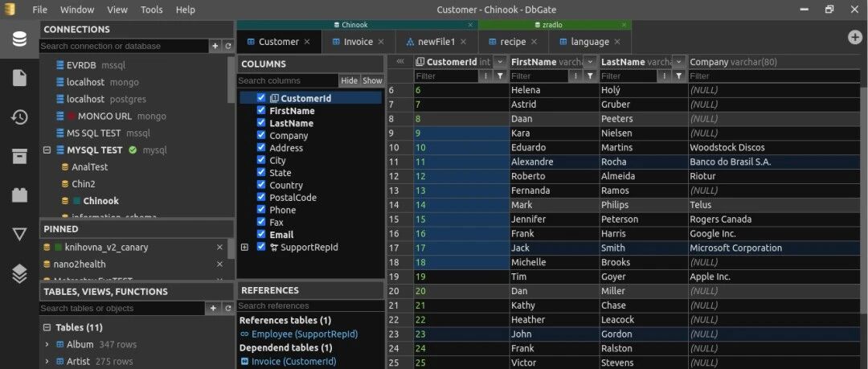The image size is (868, 369).
Task: Open the layers app sidebar icon
Action: [x=19, y=273]
